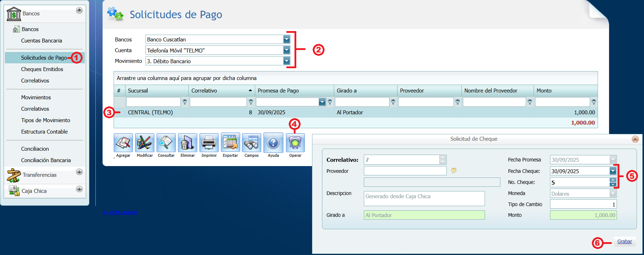644x255 pixels.
Task: Expand the Transferencias panel section
Action: (x=79, y=172)
